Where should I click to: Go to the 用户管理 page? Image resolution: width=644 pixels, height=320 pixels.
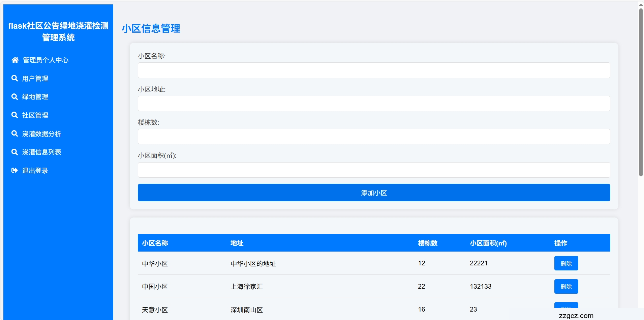pos(35,79)
